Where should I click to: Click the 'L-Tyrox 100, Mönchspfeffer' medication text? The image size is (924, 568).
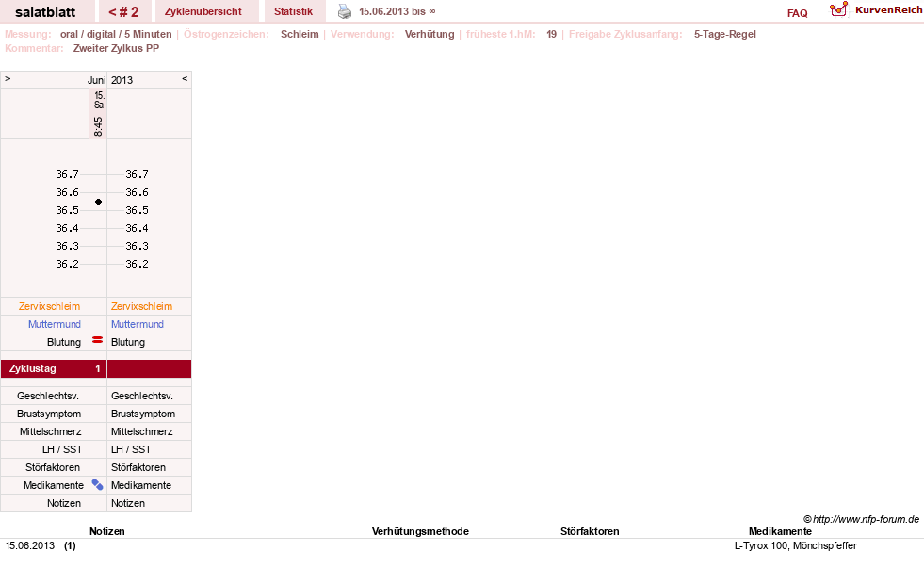click(796, 545)
